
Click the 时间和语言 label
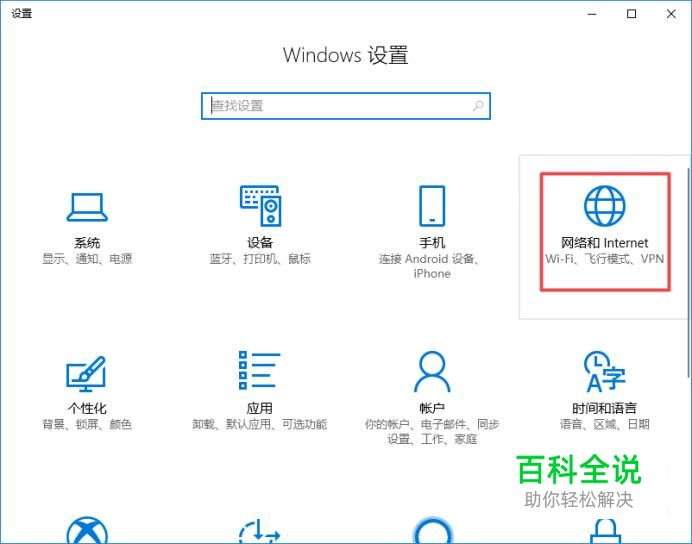605,408
